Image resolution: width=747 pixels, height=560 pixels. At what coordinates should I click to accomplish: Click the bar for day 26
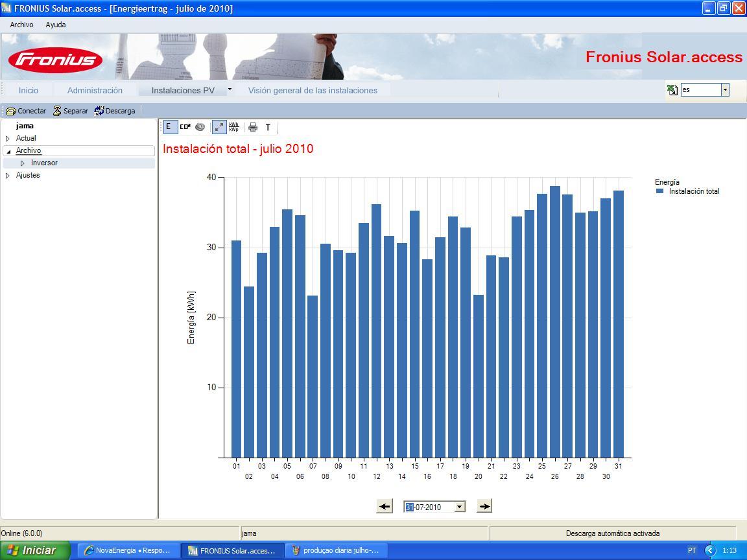[555, 322]
